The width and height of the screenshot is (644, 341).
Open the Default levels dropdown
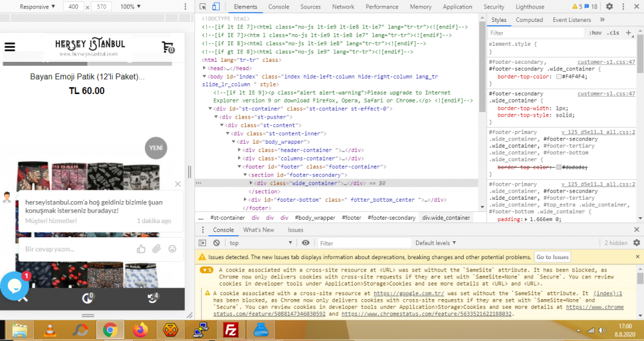click(436, 243)
